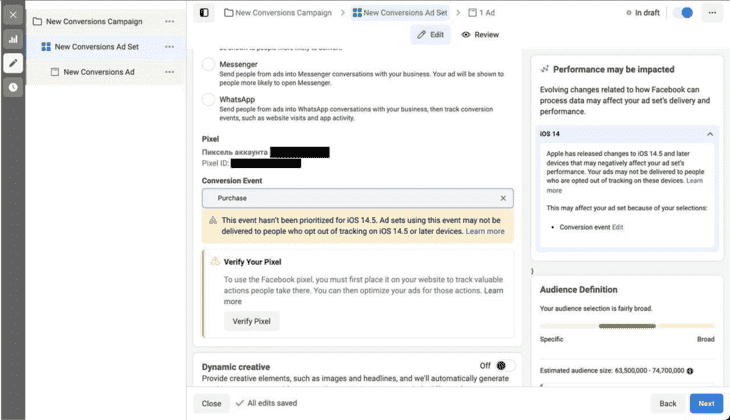Select New Conversions Ad Set in the tree
Image resolution: width=730 pixels, height=420 pixels.
(97, 47)
